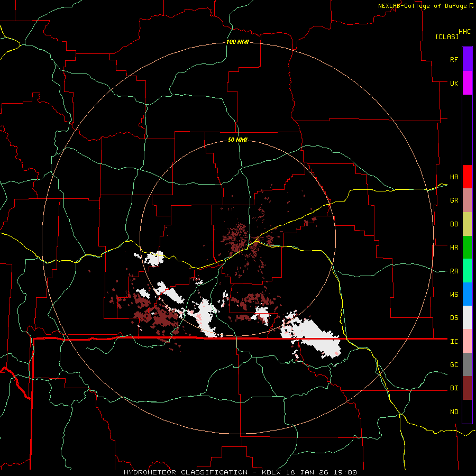The height and width of the screenshot is (476, 476).
Task: Click the BD yellow legend swatch
Action: [467, 224]
